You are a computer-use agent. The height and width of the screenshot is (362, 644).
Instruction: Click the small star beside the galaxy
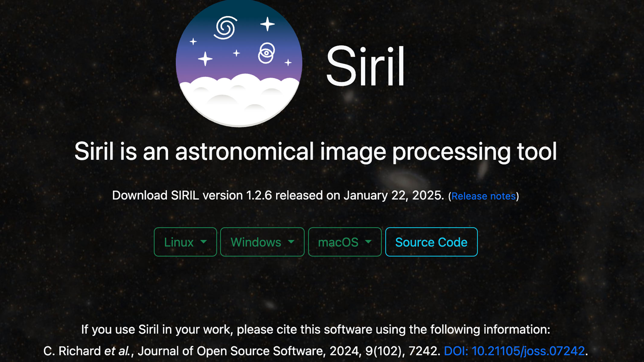coord(192,41)
